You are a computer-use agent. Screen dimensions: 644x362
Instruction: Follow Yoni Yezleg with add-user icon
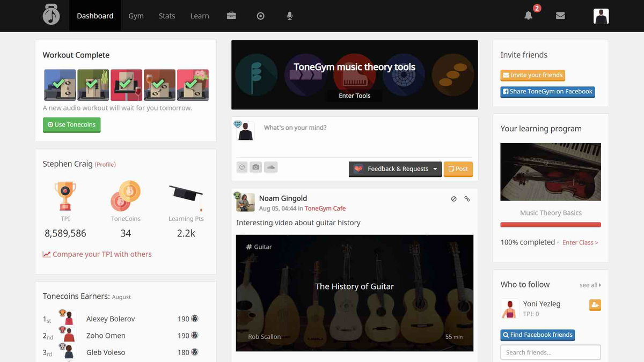coord(595,305)
